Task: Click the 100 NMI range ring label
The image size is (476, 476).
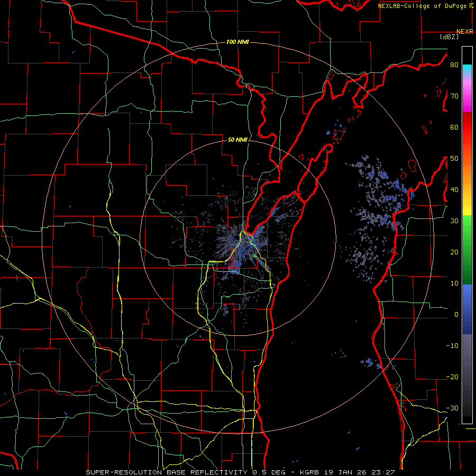Action: pyautogui.click(x=237, y=42)
